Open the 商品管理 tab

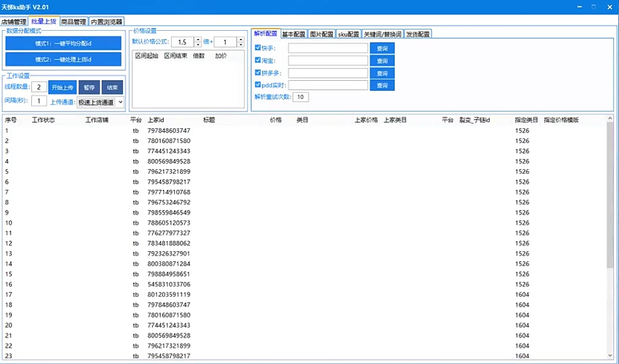(x=73, y=22)
